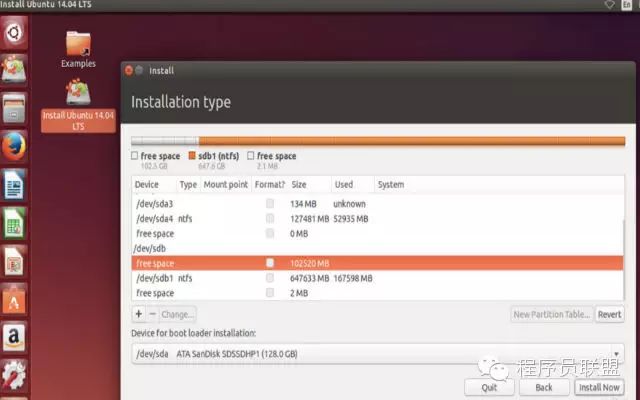Click orange sdb1 segment in partition bar

(x=411, y=141)
